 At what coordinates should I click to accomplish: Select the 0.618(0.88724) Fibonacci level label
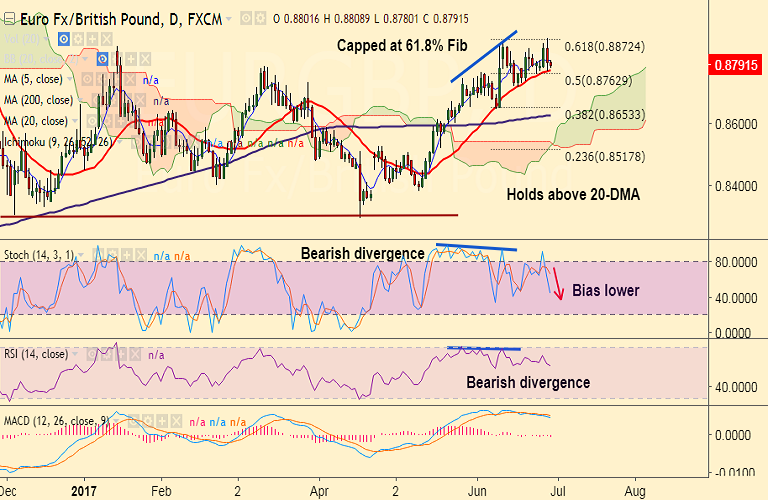click(604, 47)
